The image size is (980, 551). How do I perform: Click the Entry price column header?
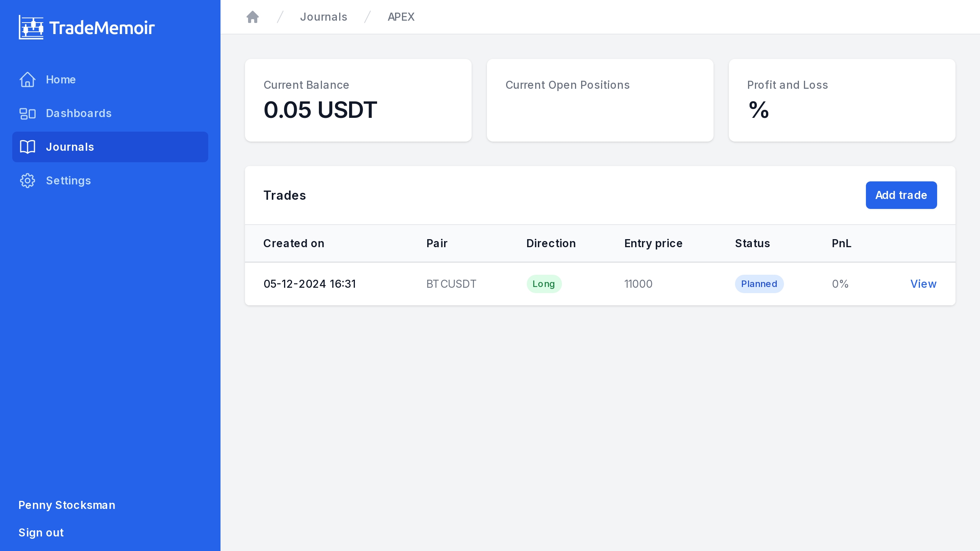[x=653, y=243]
